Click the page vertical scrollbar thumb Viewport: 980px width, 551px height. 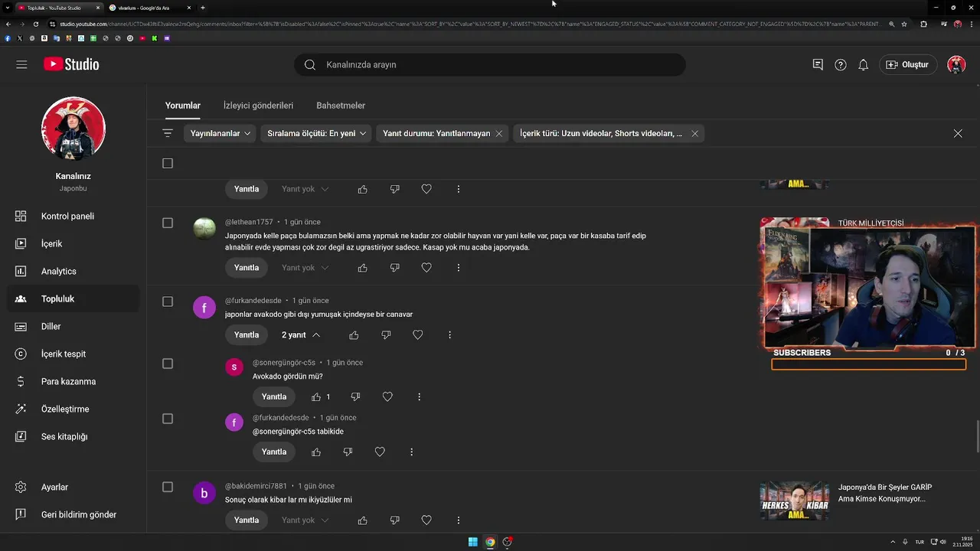(x=977, y=436)
